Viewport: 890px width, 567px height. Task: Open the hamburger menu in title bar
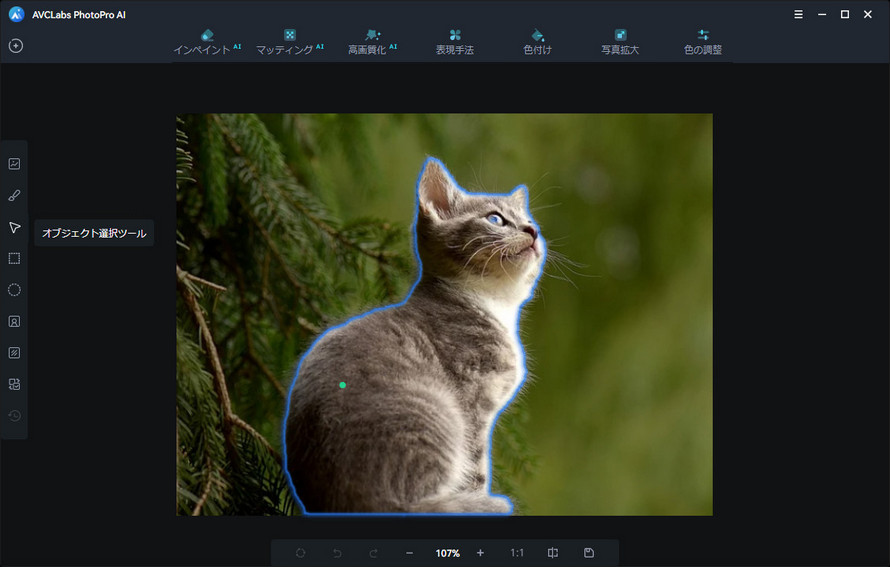point(798,14)
